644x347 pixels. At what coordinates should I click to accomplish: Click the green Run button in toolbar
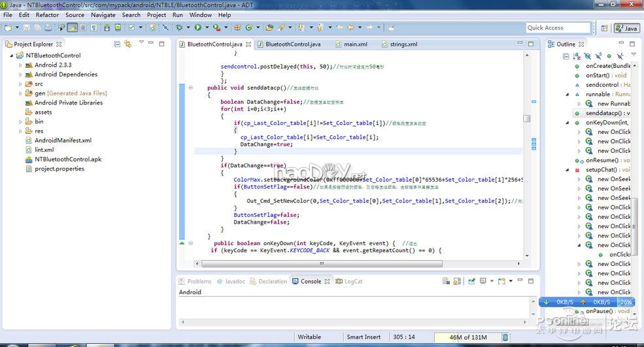197,27
